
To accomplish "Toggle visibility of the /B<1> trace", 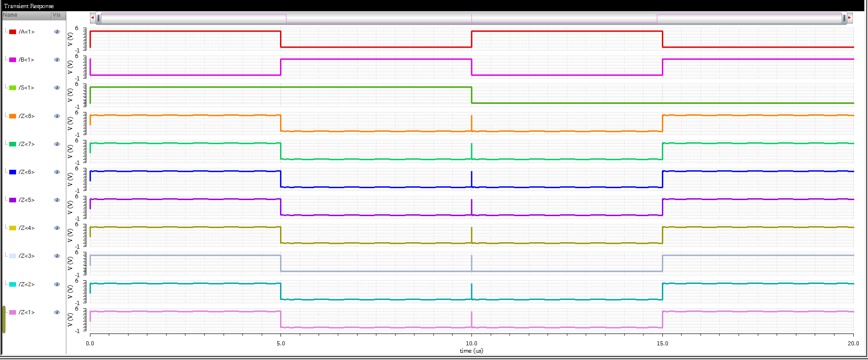I will tap(57, 60).
